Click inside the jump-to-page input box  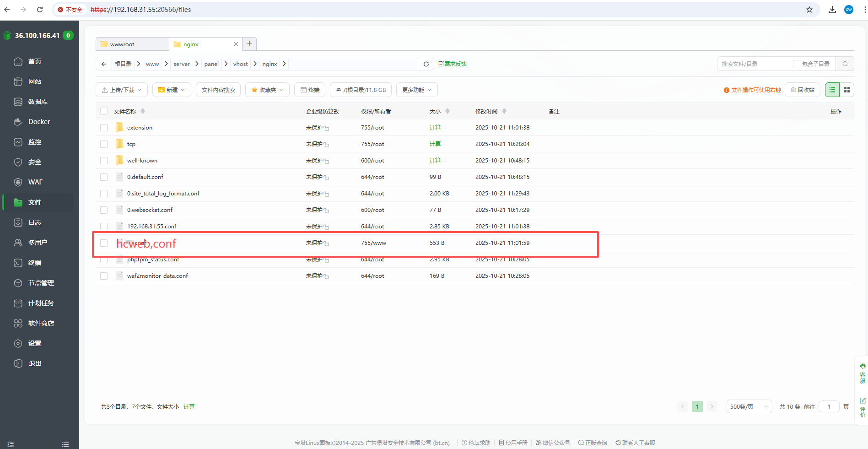pyautogui.click(x=829, y=406)
